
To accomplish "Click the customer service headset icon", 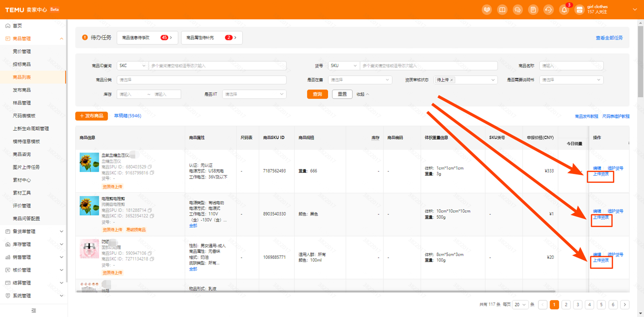I will (548, 10).
